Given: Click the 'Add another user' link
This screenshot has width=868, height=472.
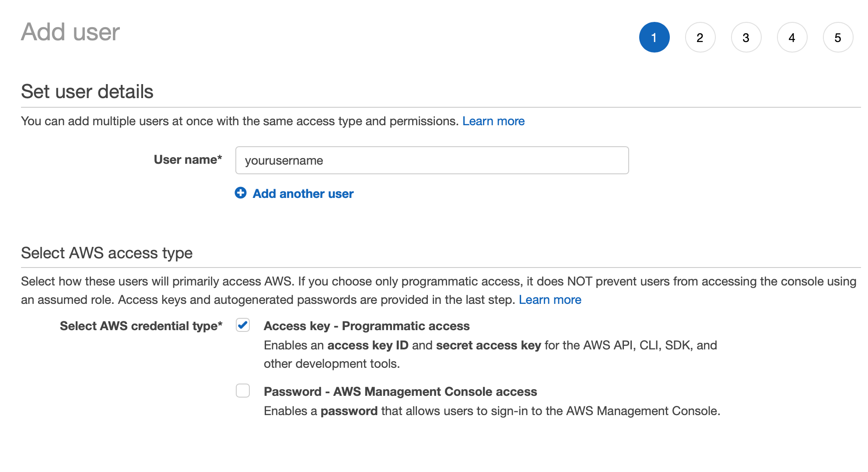Looking at the screenshot, I should [x=303, y=194].
